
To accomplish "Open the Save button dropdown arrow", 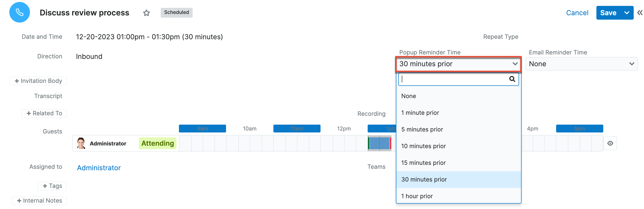I will (x=627, y=13).
